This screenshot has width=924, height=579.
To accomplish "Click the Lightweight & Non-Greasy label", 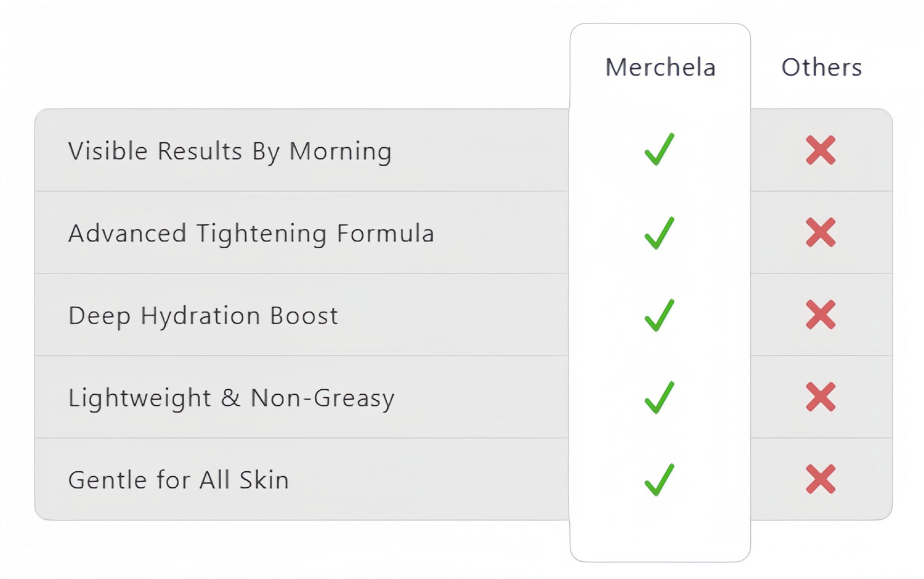I will [232, 398].
